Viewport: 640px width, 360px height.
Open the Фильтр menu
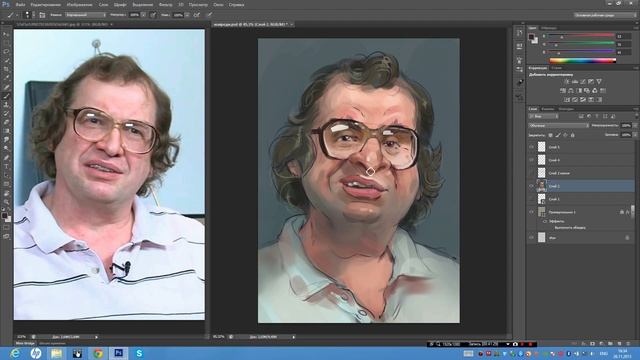pyautogui.click(x=165, y=5)
